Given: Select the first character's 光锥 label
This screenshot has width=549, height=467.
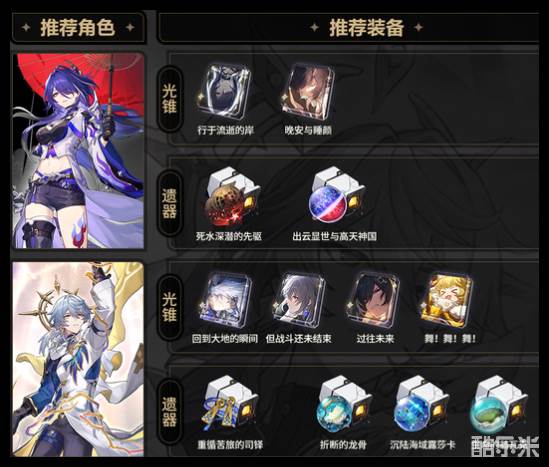Looking at the screenshot, I should pos(169,99).
